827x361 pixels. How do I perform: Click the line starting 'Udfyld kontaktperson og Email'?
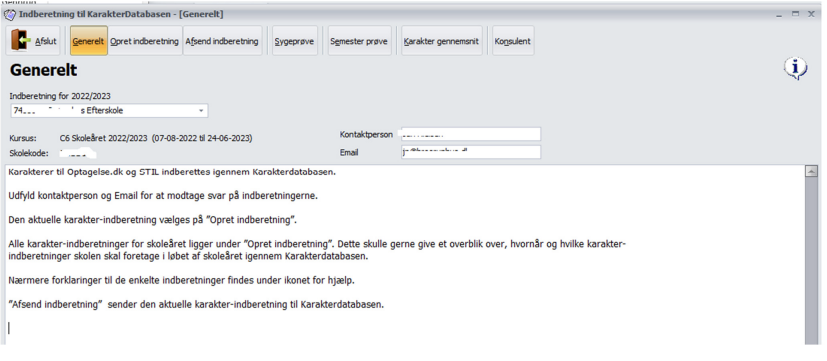[164, 196]
